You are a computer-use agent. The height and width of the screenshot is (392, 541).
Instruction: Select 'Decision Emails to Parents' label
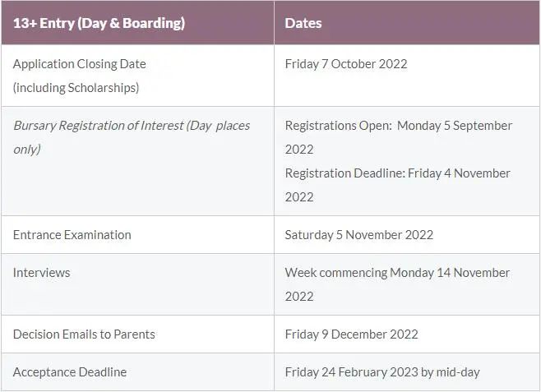(84, 334)
